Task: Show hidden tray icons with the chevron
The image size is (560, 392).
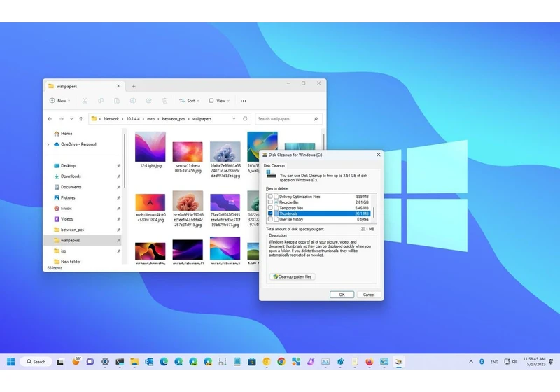Action: click(x=471, y=362)
